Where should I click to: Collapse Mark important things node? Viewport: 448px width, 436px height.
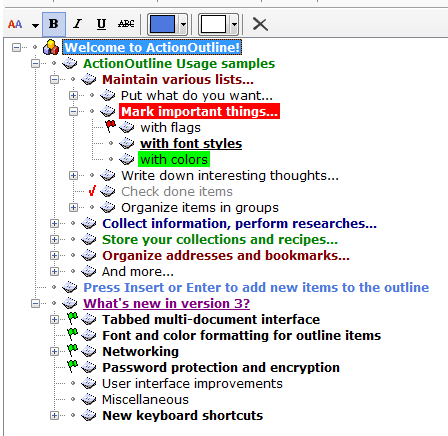pyautogui.click(x=73, y=111)
